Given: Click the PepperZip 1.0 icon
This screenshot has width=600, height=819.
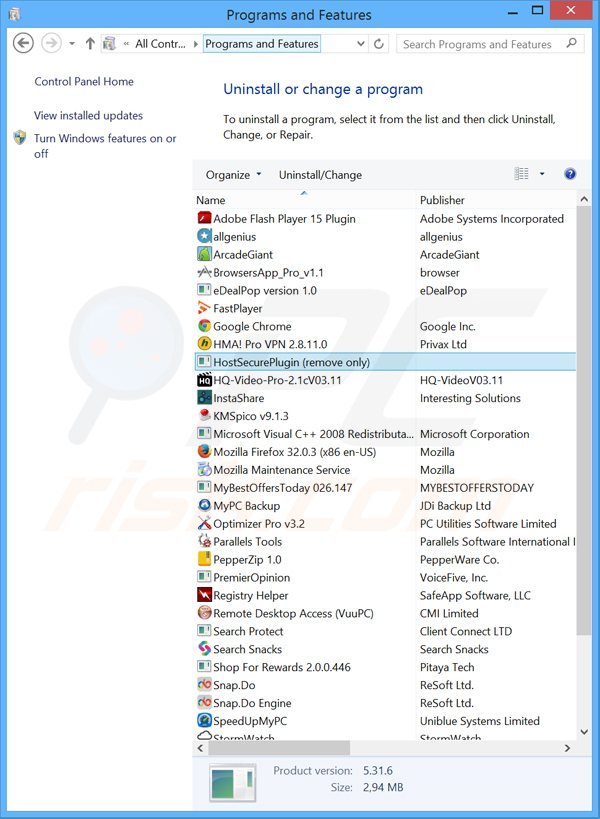Looking at the screenshot, I should click(x=204, y=559).
